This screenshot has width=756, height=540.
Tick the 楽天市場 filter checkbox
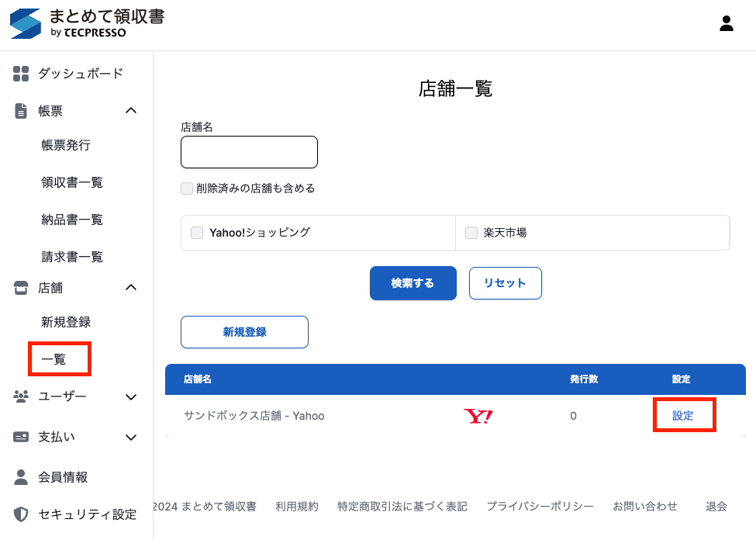click(x=471, y=233)
